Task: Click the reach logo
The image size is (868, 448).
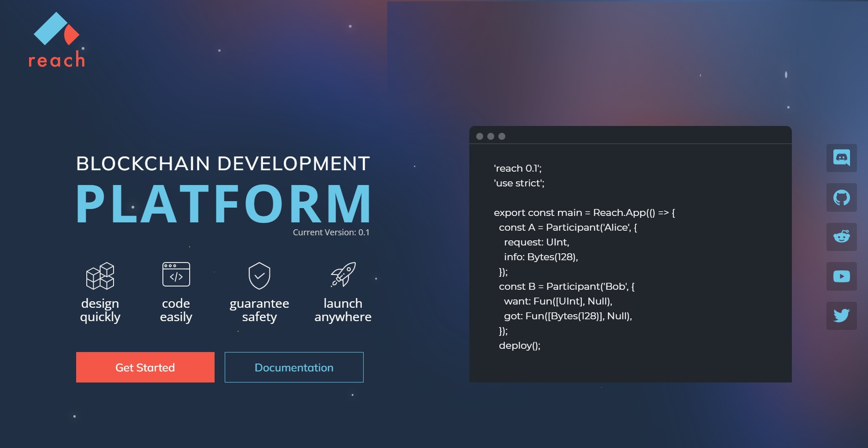Action: (57, 41)
